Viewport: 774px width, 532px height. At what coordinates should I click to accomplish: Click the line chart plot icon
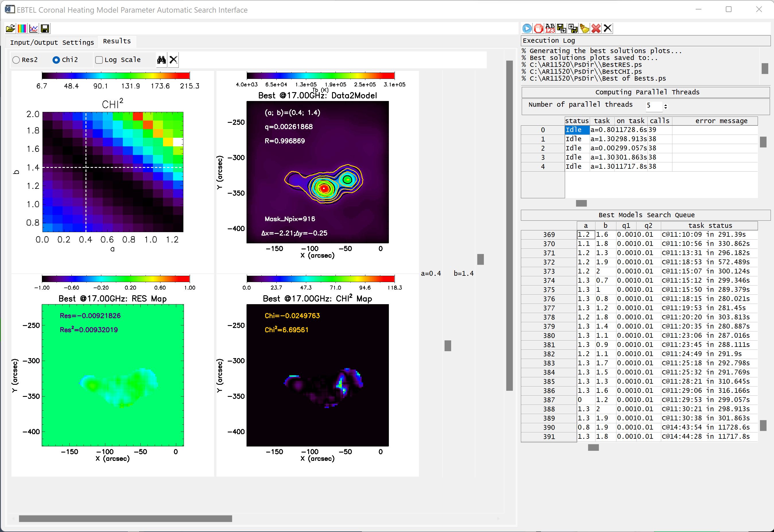point(34,29)
